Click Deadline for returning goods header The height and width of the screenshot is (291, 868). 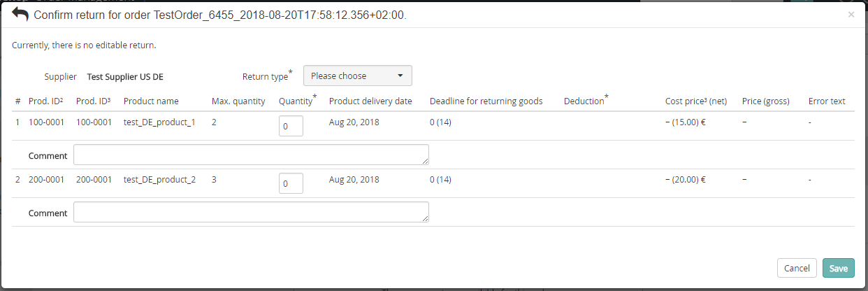tap(486, 101)
